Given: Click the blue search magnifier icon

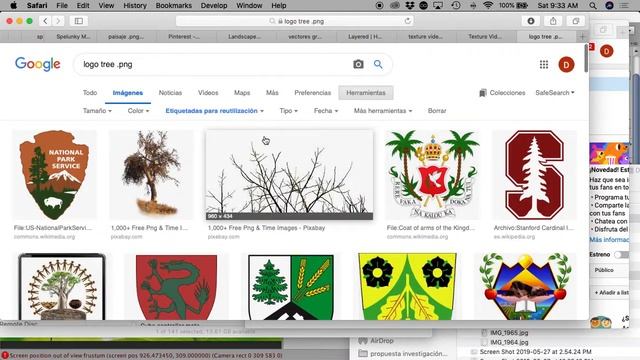Looking at the screenshot, I should click(378, 64).
